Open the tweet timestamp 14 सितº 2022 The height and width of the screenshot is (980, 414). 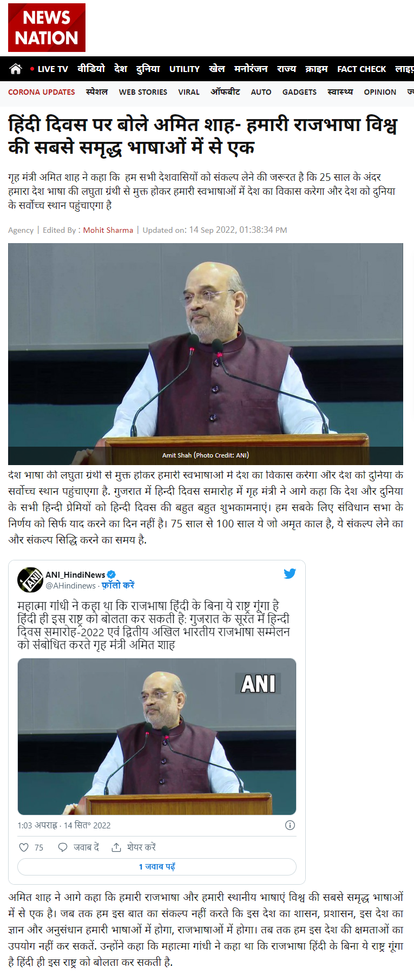coord(87,825)
